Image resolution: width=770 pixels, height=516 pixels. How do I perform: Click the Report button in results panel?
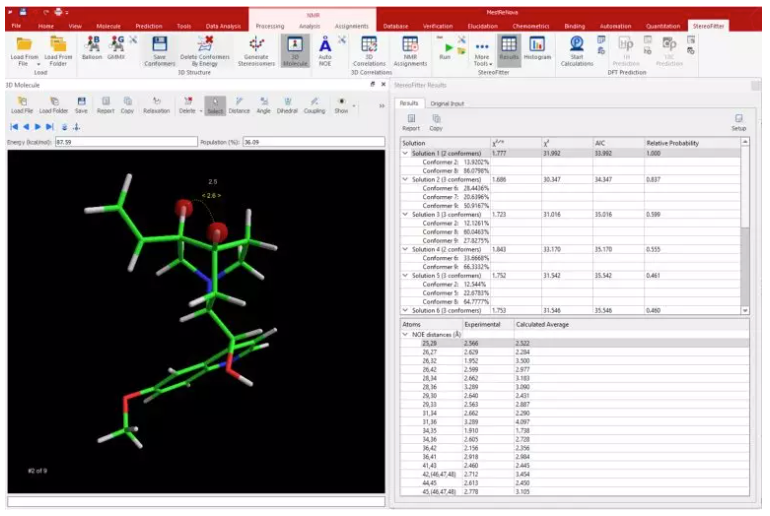[x=411, y=123]
